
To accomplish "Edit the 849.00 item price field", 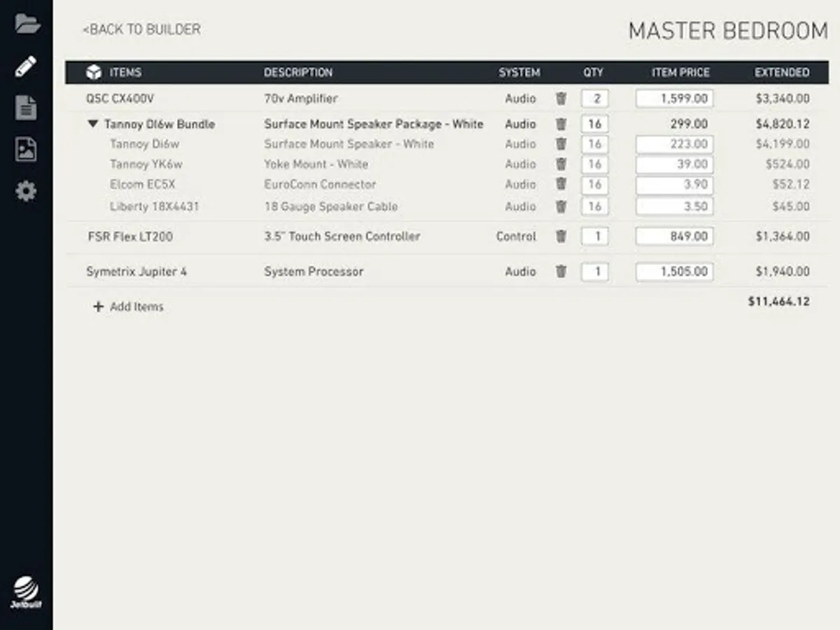I will [675, 237].
